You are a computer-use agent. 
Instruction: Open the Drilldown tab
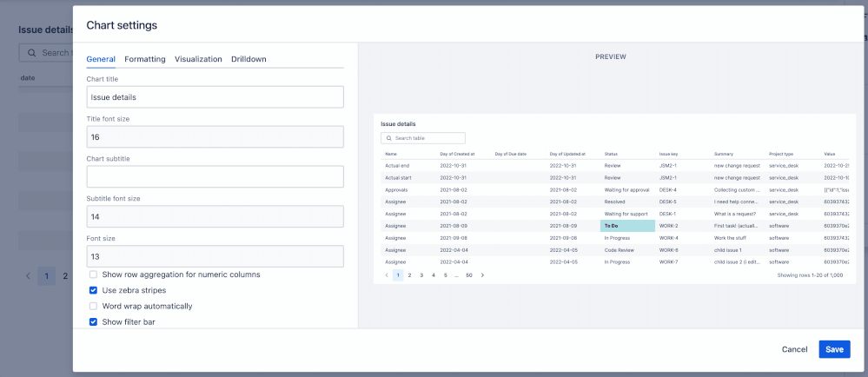[248, 59]
